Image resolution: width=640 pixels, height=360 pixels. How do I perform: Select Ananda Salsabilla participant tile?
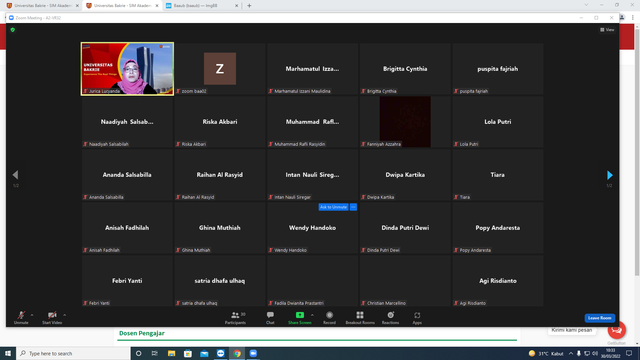click(127, 175)
